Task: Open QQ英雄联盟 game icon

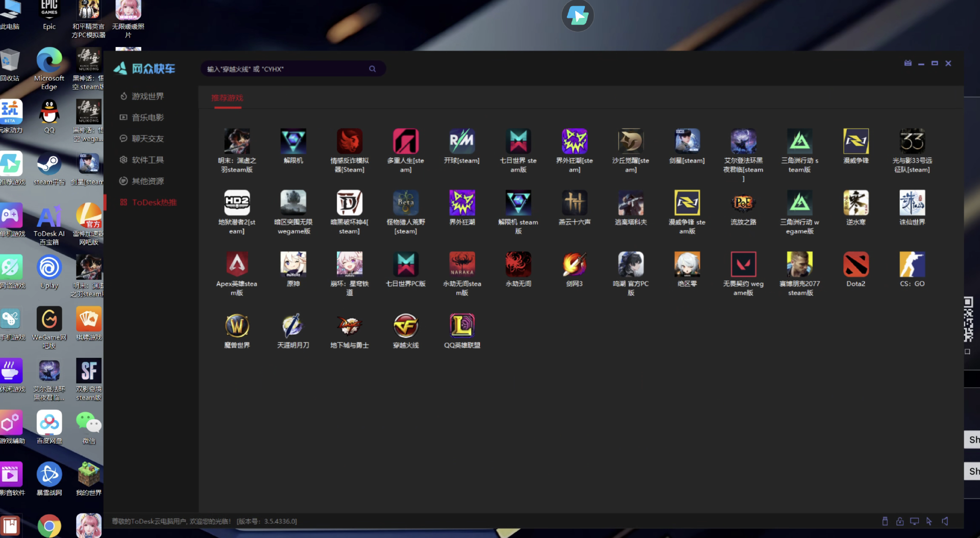Action: tap(461, 326)
